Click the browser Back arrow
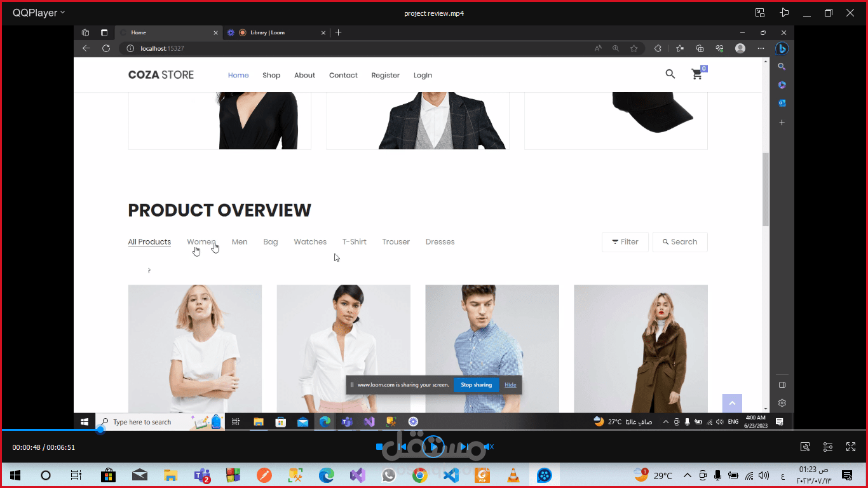This screenshot has height=488, width=868. pos(86,48)
